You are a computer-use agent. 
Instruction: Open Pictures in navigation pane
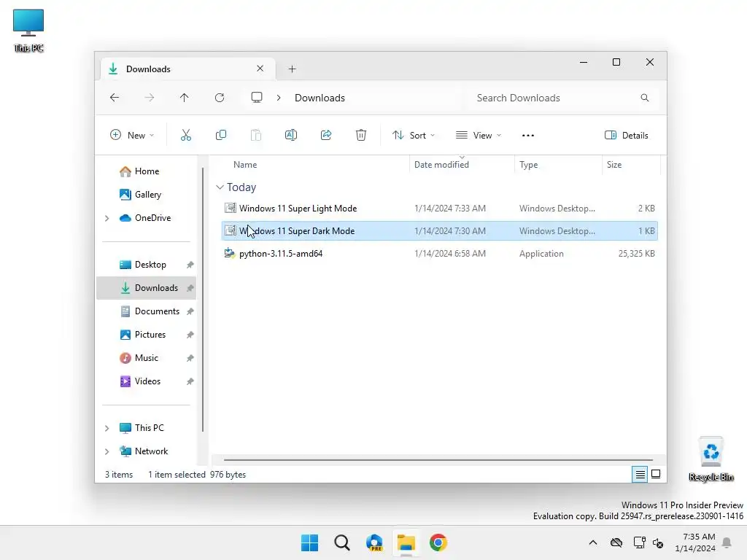point(150,334)
